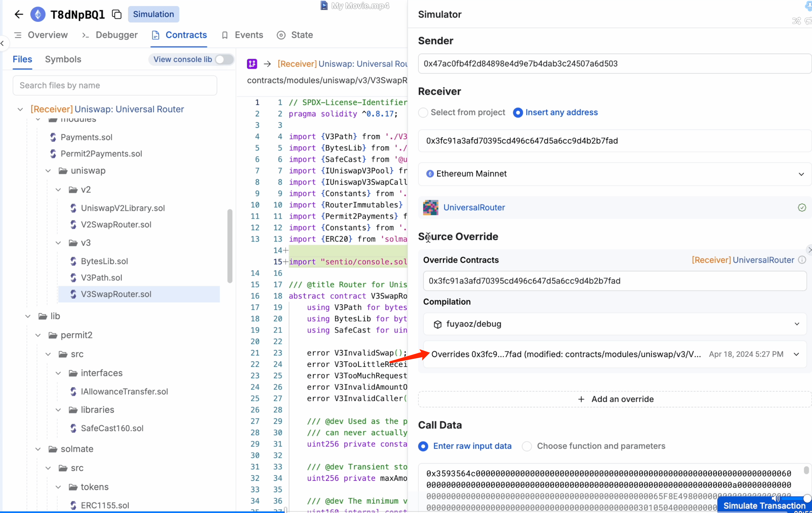Toggle the View console lib switch
Screen dimensions: 812x513
[x=224, y=59]
